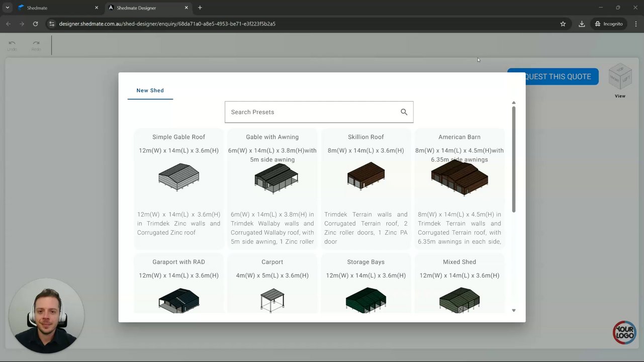644x362 pixels.
Task: Click the American Barn title
Action: tap(459, 137)
